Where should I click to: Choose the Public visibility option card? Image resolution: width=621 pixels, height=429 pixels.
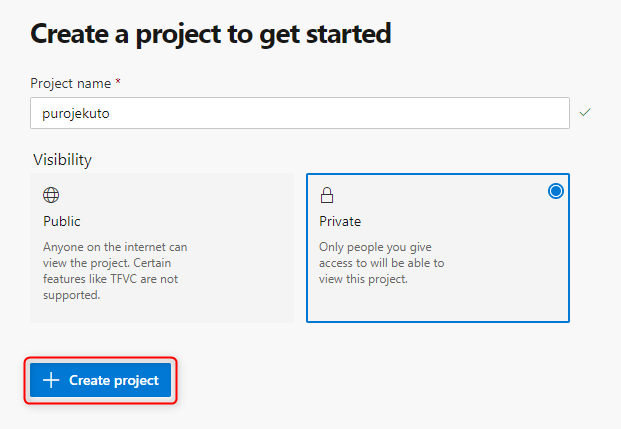click(x=162, y=248)
